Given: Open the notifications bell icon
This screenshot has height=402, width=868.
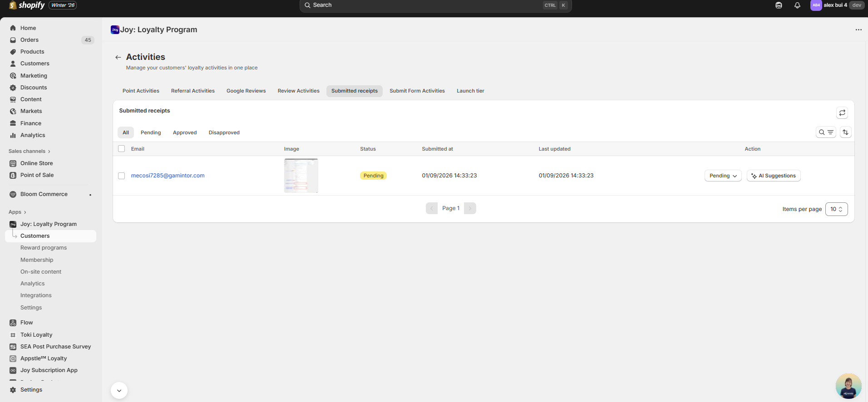Looking at the screenshot, I should [797, 5].
